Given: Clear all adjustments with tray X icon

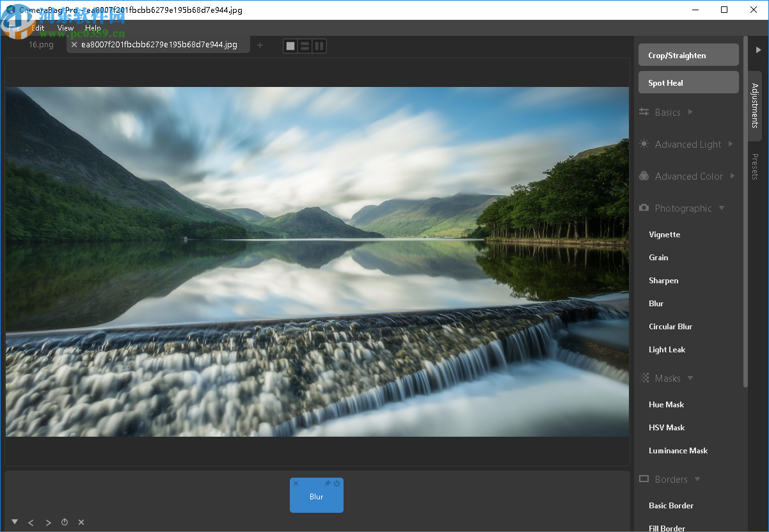Looking at the screenshot, I should (81, 522).
